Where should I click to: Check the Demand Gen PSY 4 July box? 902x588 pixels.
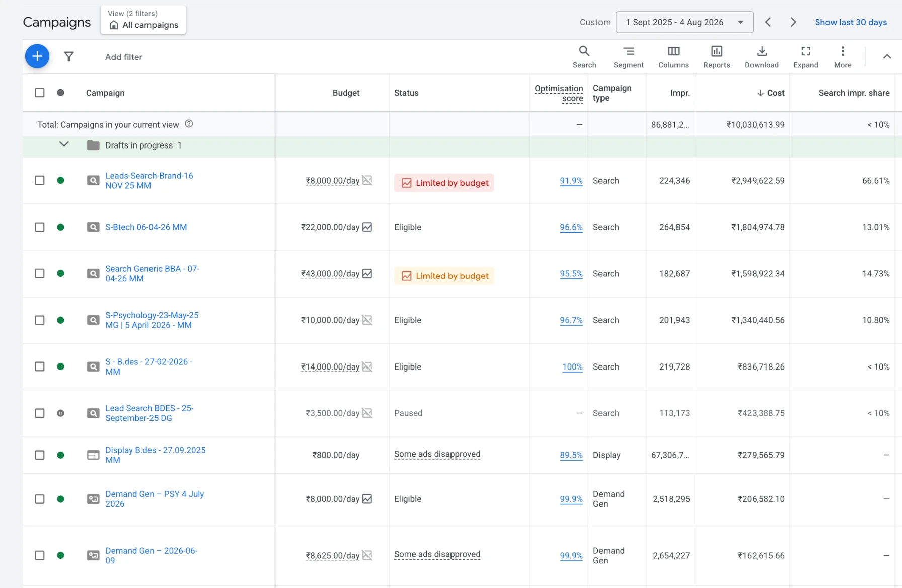point(40,499)
